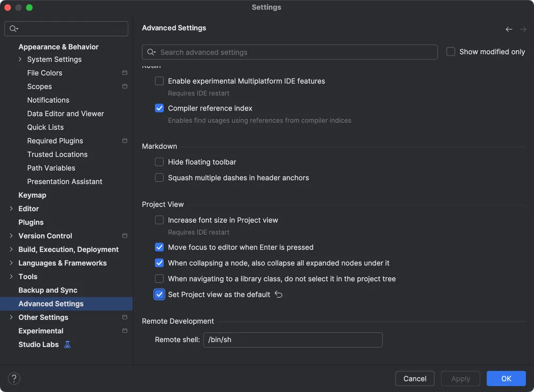This screenshot has height=392, width=534.
Task: Enable 'Hide floating toolbar' for Markdown
Action: click(x=159, y=162)
